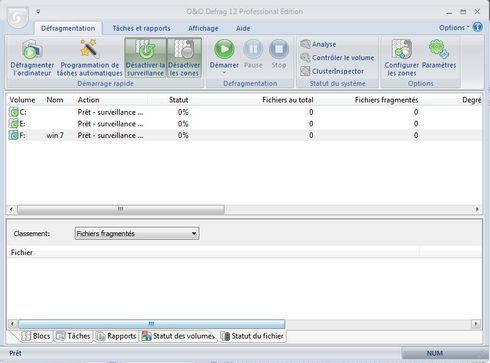The width and height of the screenshot is (490, 363).
Task: Expand the Démarrer dropdown arrow
Action: 224,72
